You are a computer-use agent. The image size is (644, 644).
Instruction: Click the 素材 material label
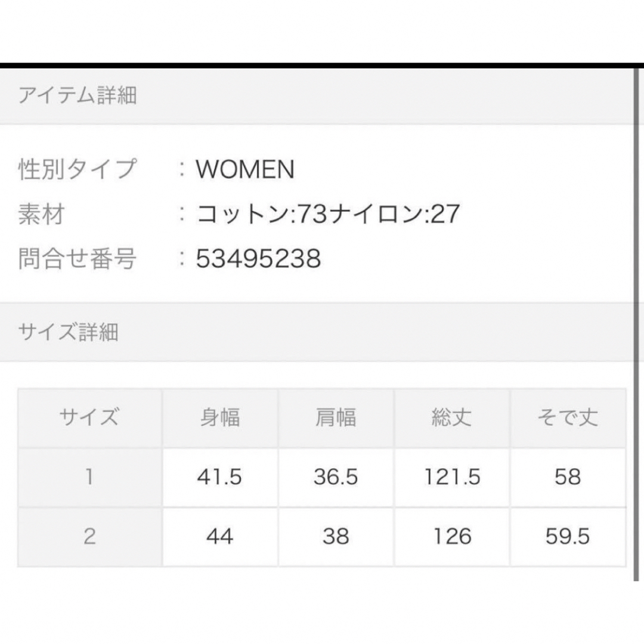click(x=42, y=214)
